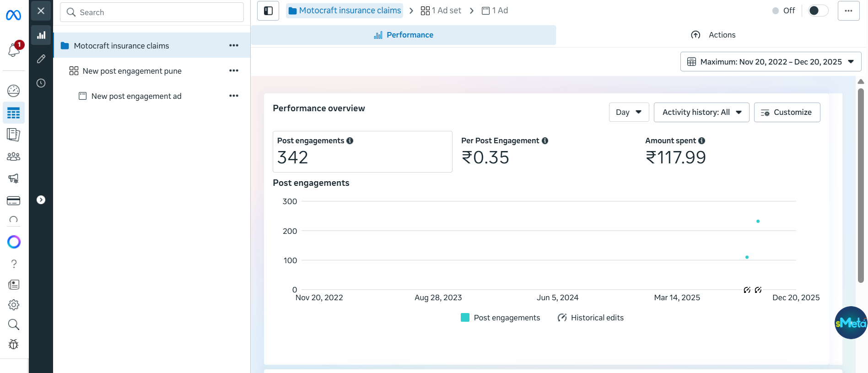
Task: Open the Audiences people icon
Action: (x=14, y=157)
